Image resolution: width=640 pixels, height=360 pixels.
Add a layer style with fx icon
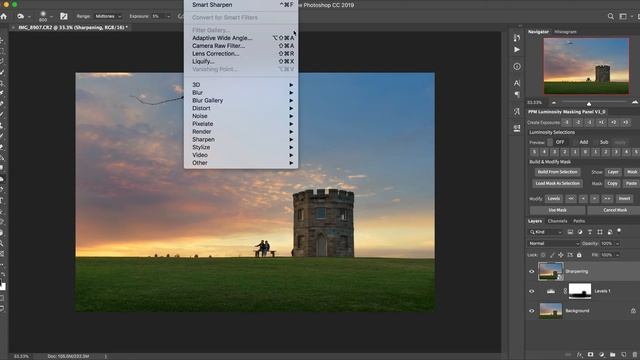[x=579, y=355]
